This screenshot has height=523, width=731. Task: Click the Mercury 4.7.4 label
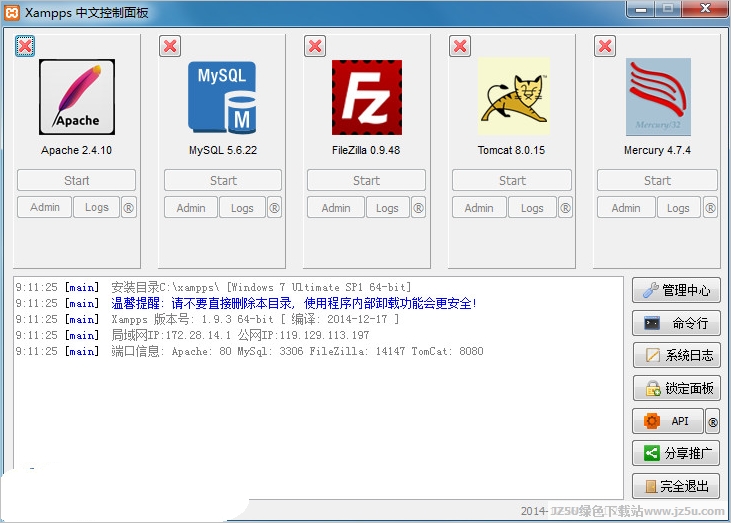click(x=657, y=150)
